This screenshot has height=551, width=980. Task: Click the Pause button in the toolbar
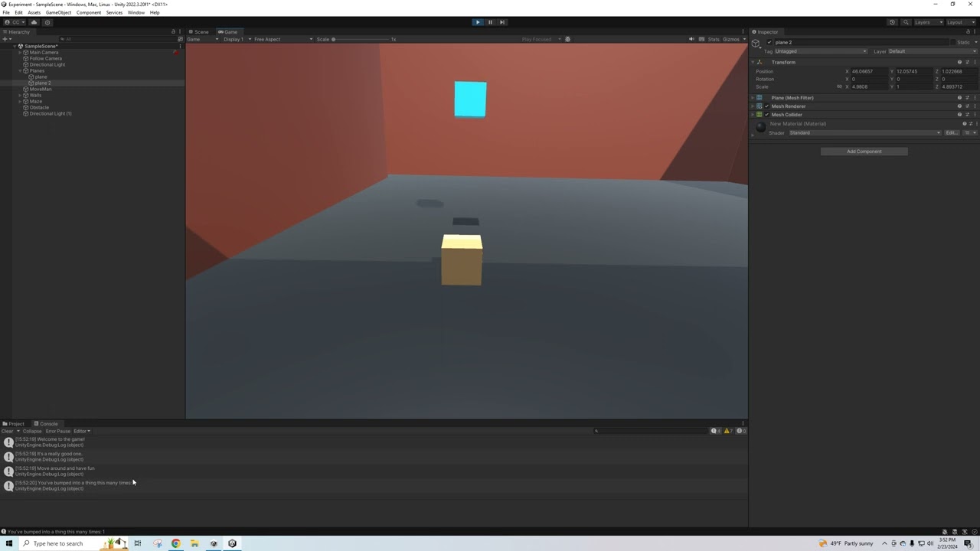(490, 22)
